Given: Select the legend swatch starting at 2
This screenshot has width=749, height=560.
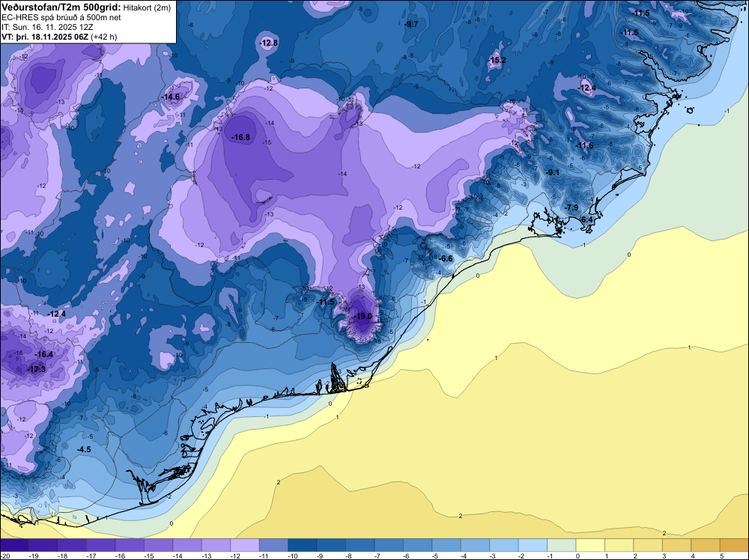Looking at the screenshot, I should [648, 545].
